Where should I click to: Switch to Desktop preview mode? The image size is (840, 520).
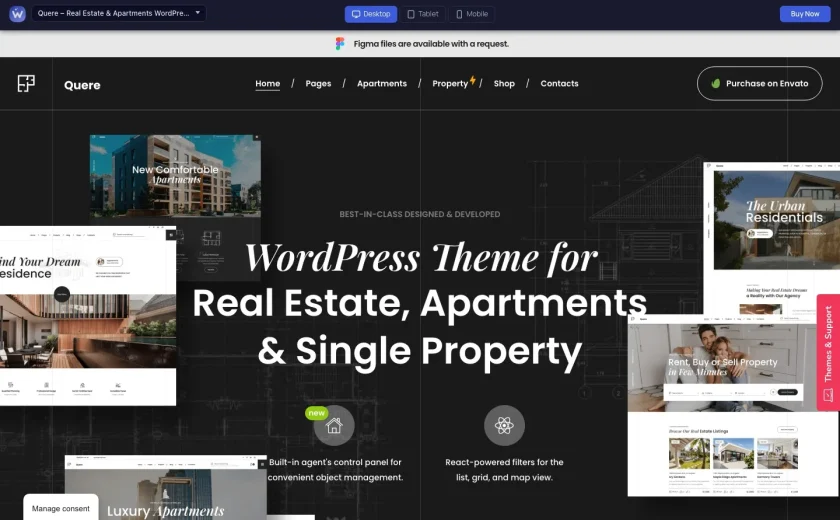(371, 14)
